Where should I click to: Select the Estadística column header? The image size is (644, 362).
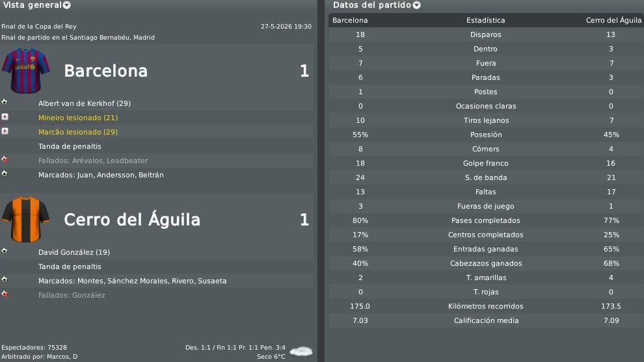(485, 20)
